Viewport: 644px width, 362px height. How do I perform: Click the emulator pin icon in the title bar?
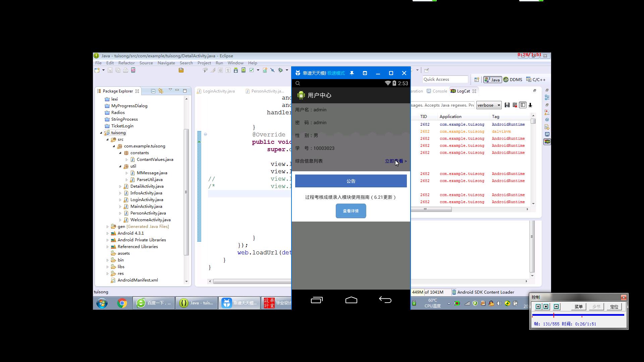tap(352, 73)
